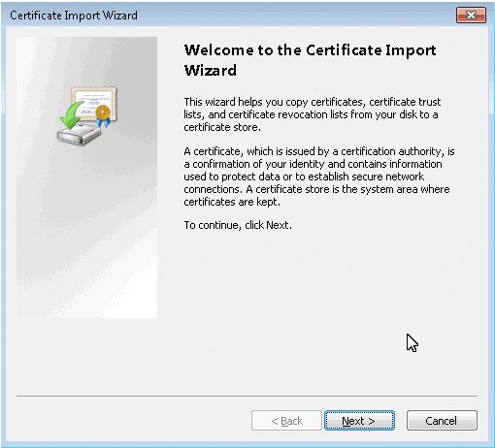Click the 'This wizard helps you copy certificates' line
Image resolution: width=495 pixels, height=448 pixels.
tap(313, 102)
